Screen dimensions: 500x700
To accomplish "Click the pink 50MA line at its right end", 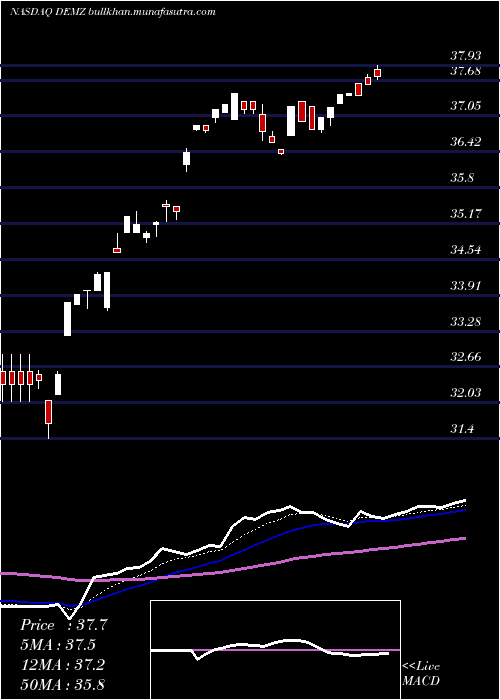I will (x=463, y=539).
